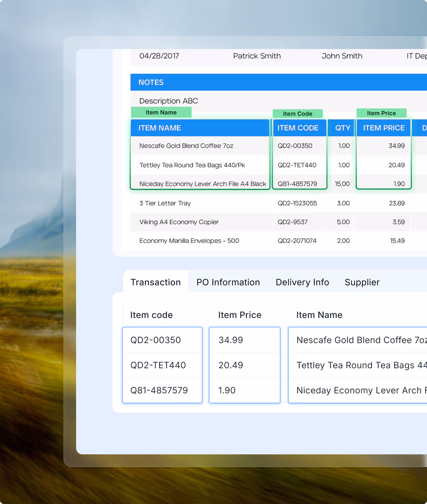Select Nescafe Gold Blend Coffee 7oz in document table
427x504 pixels.
[186, 146]
